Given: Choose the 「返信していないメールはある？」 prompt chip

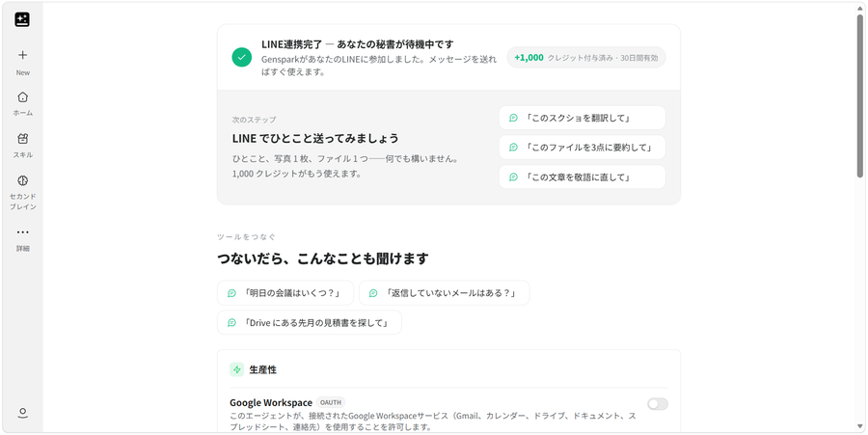Looking at the screenshot, I should [x=444, y=293].
